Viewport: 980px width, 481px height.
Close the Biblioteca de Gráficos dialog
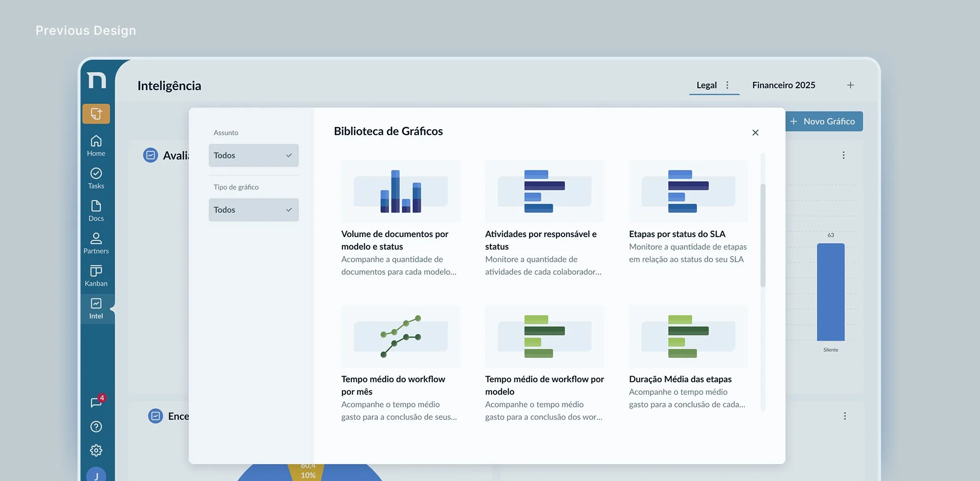(x=755, y=133)
